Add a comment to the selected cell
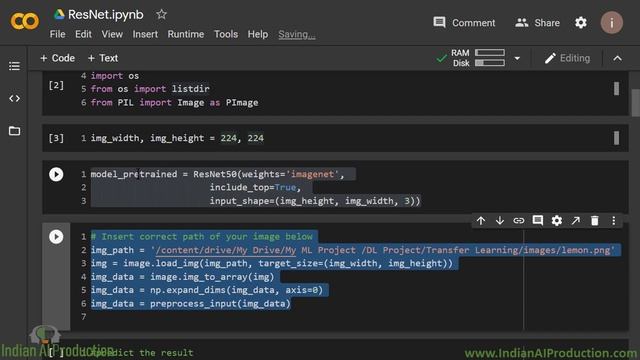The image size is (640, 360). 538,221
